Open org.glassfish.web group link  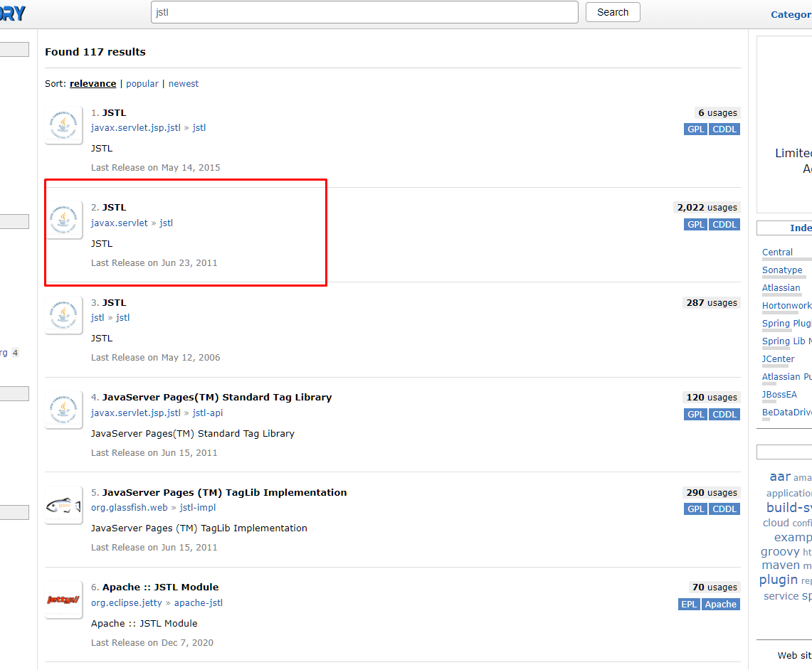point(129,508)
